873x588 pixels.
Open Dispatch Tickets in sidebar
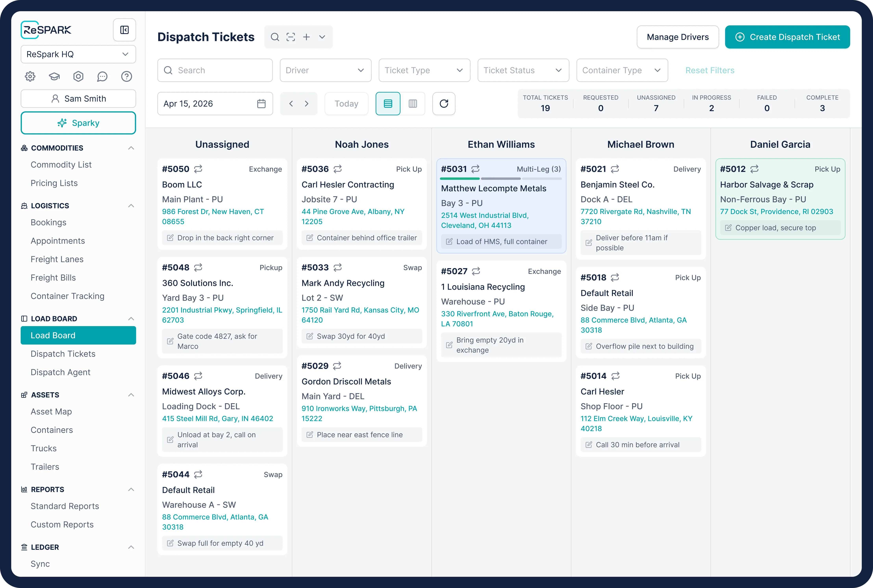coord(63,354)
